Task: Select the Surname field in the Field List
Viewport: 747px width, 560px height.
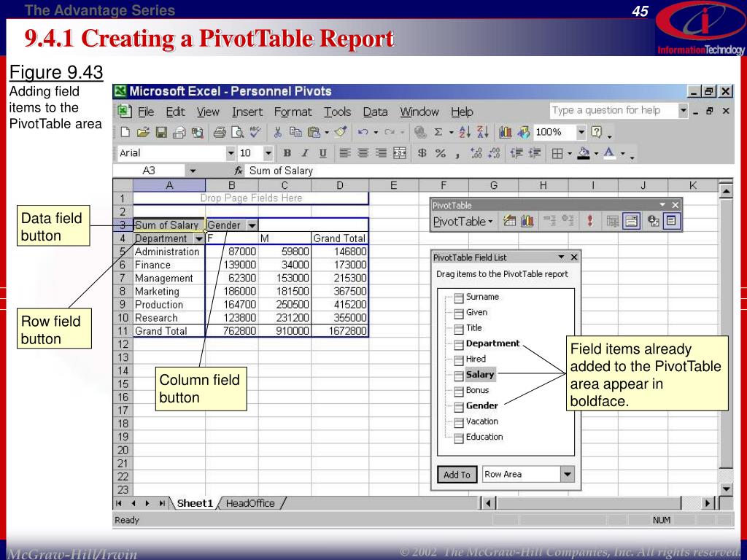Action: coord(482,297)
